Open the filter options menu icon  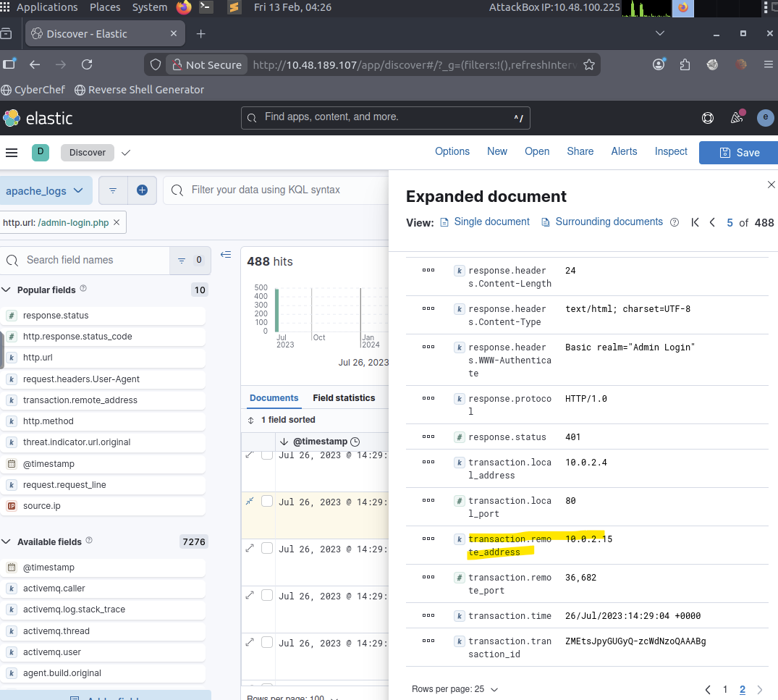(x=113, y=190)
